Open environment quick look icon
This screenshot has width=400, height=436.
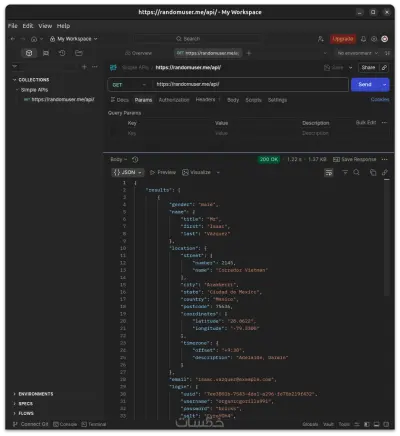pos(387,53)
